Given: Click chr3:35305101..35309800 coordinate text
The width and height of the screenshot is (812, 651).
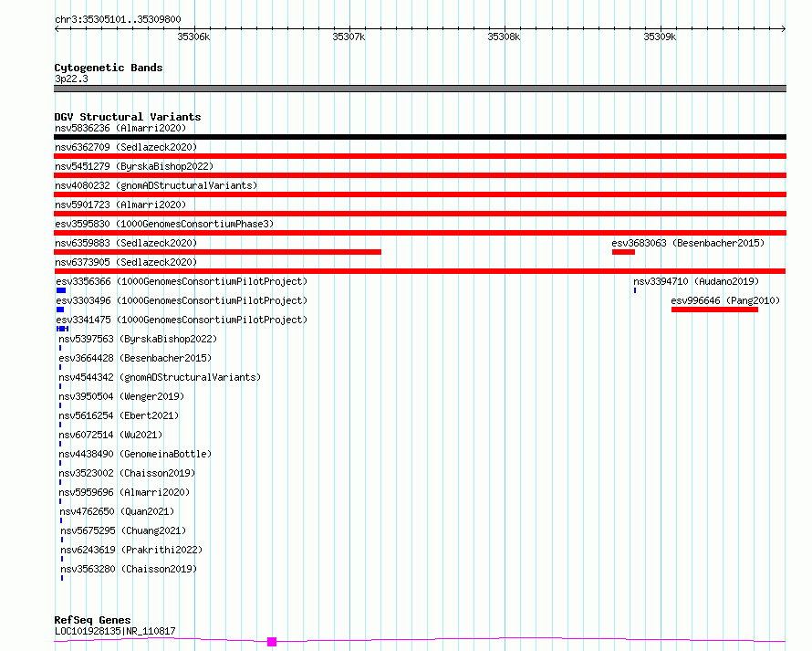Looking at the screenshot, I should point(118,20).
